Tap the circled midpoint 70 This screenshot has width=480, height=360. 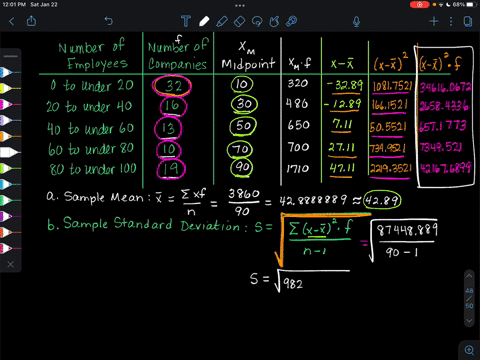coord(240,149)
